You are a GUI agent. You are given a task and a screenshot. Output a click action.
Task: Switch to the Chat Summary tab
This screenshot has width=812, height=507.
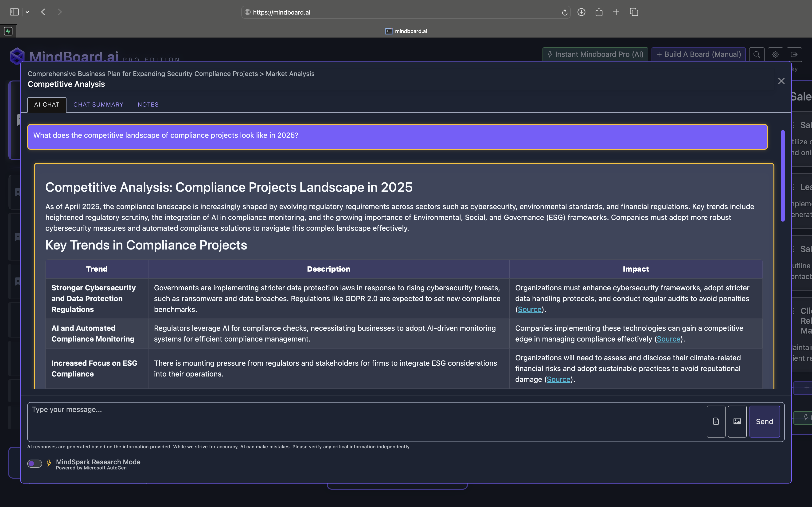point(98,105)
